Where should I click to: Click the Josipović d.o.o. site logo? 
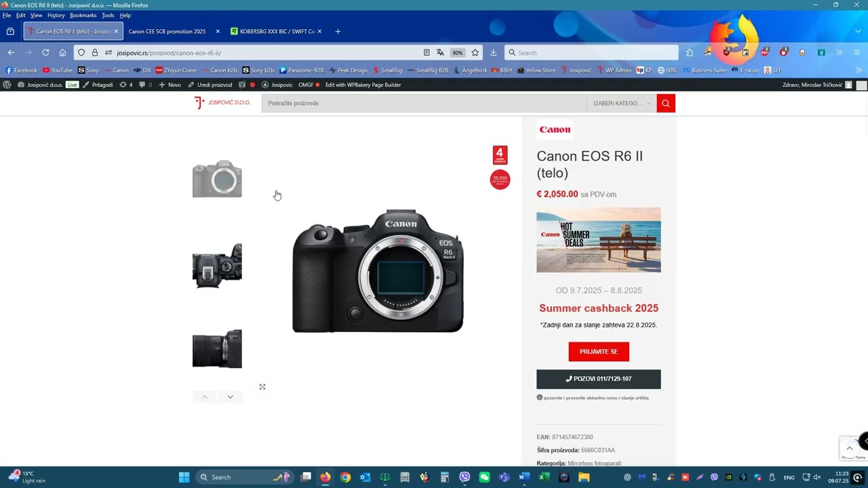point(222,103)
